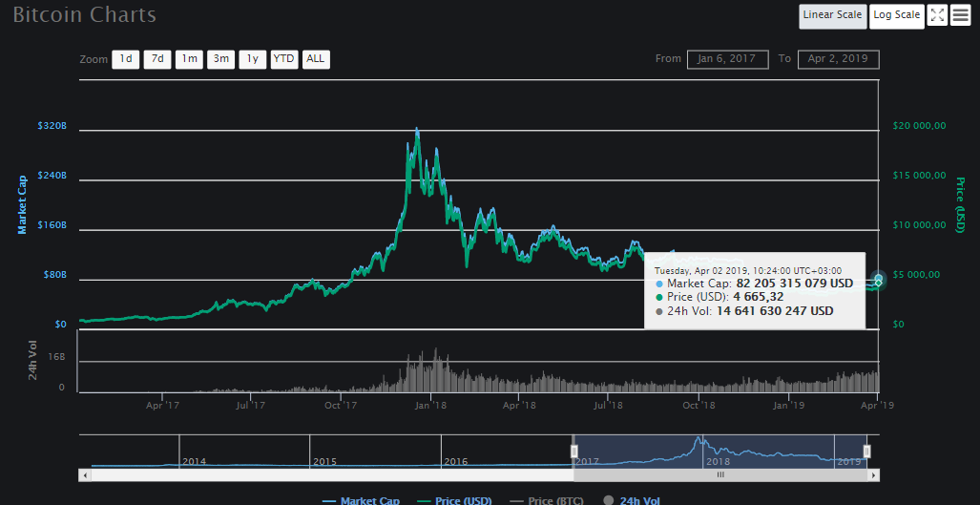Click the 2016 label in navigator
980x505 pixels.
(x=455, y=462)
